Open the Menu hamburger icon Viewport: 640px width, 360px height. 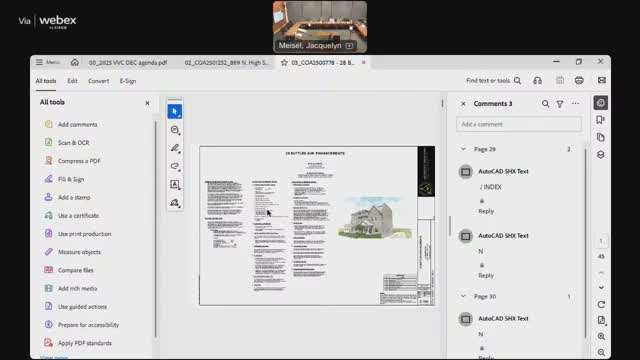[39, 62]
